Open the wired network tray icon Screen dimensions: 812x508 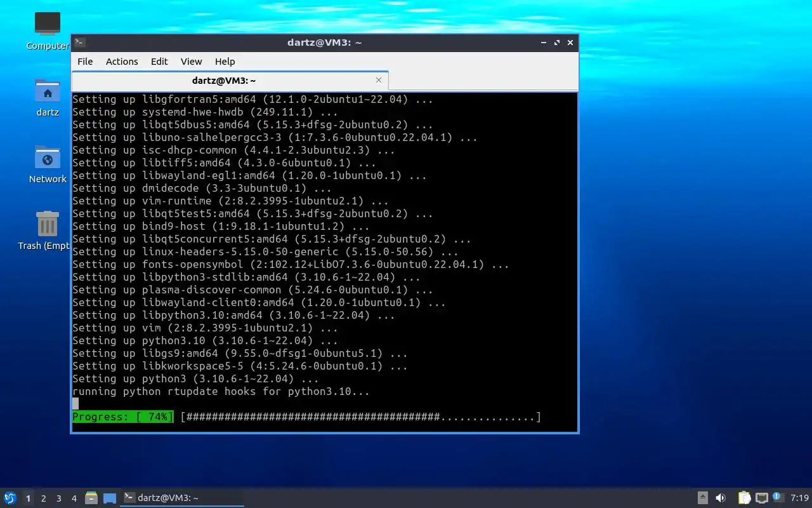click(x=762, y=498)
